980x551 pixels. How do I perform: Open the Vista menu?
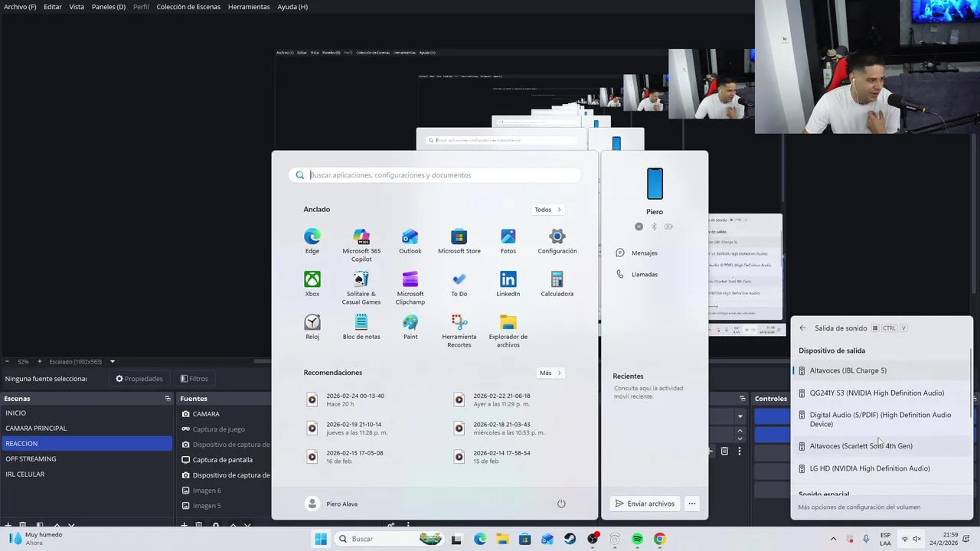(x=77, y=7)
